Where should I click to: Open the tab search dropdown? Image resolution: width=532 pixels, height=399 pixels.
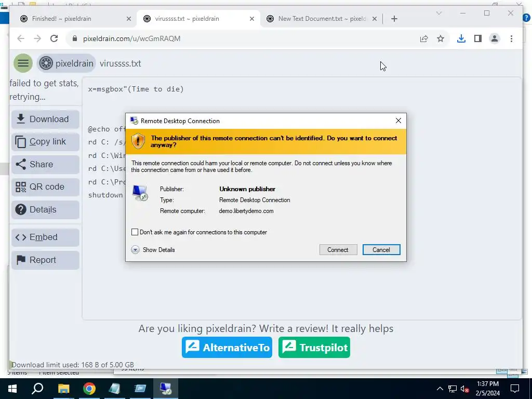[x=438, y=13]
